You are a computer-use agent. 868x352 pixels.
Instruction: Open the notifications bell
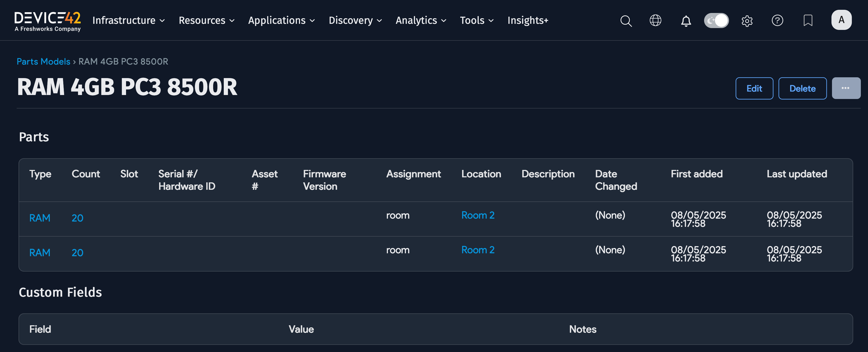pos(686,21)
